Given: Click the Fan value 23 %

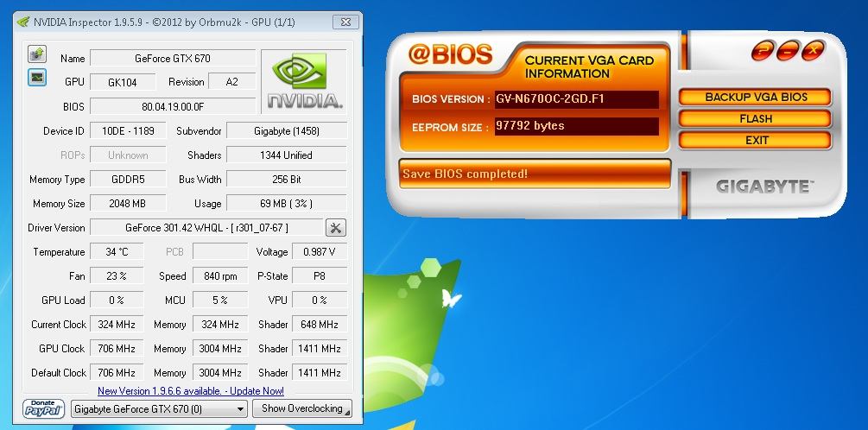Looking at the screenshot, I should click(x=117, y=275).
